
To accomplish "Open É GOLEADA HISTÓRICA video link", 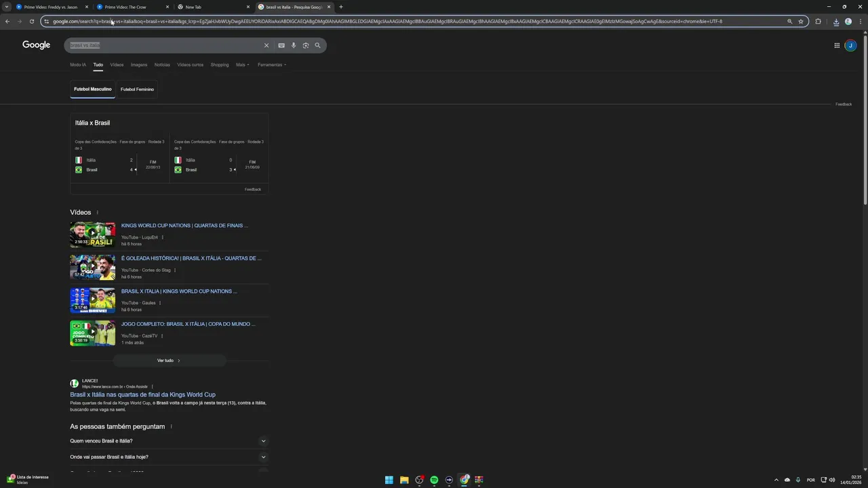I will (191, 258).
